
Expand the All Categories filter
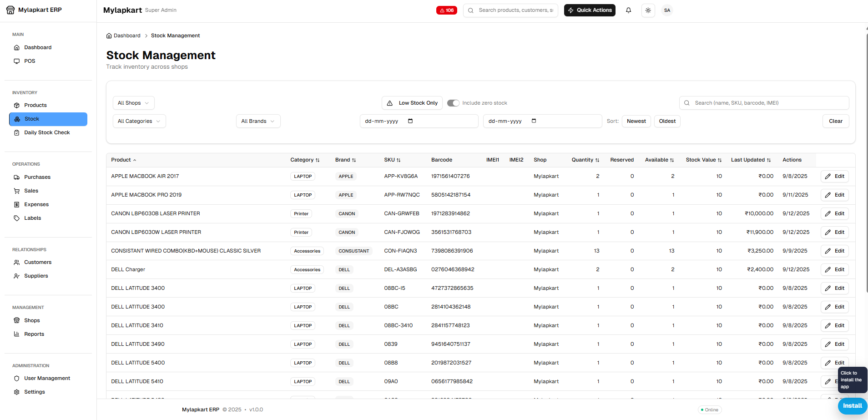coord(139,121)
